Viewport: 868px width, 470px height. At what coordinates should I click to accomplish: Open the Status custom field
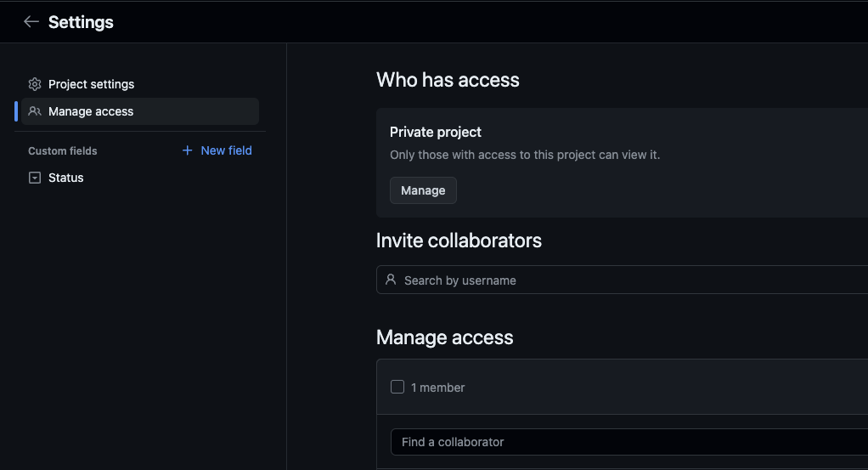[65, 178]
